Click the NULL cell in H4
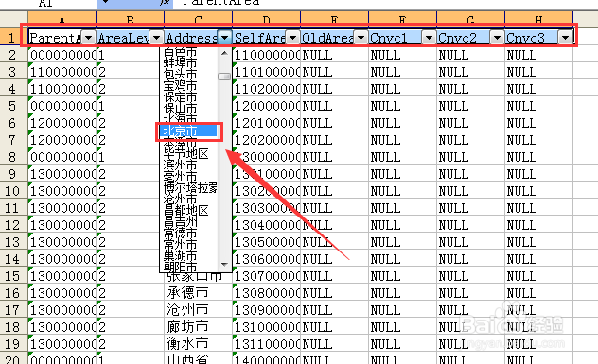 pyautogui.click(x=539, y=89)
